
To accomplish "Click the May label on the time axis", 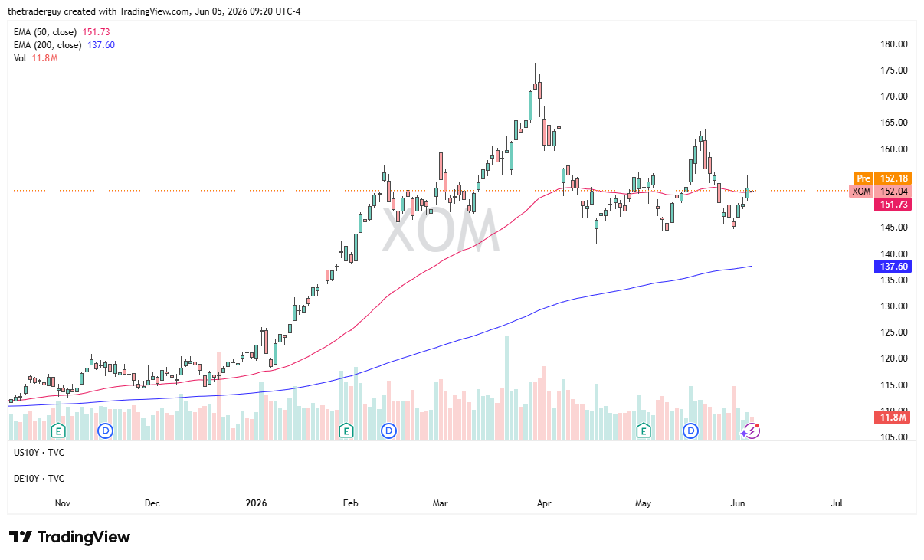I will (x=643, y=503).
